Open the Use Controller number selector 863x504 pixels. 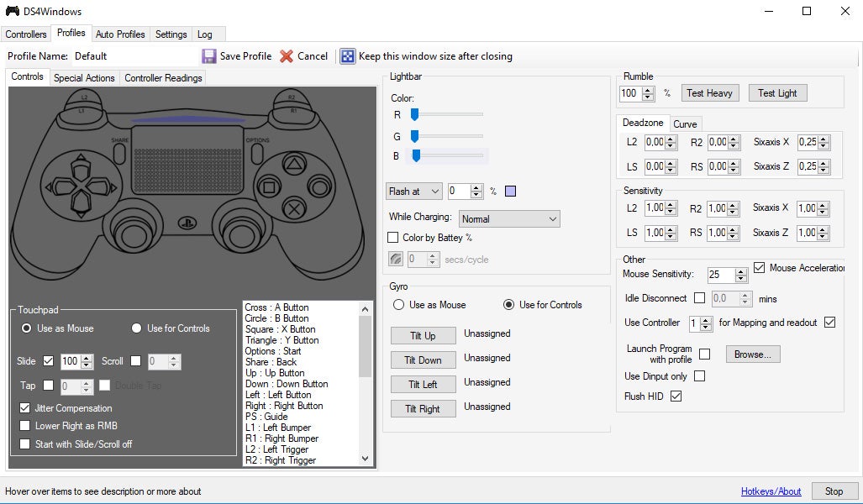click(x=700, y=323)
